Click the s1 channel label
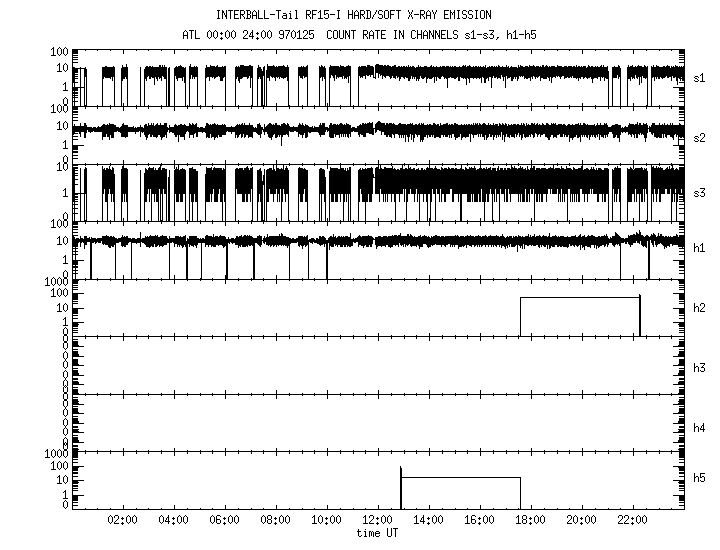The image size is (720, 550). click(x=699, y=77)
